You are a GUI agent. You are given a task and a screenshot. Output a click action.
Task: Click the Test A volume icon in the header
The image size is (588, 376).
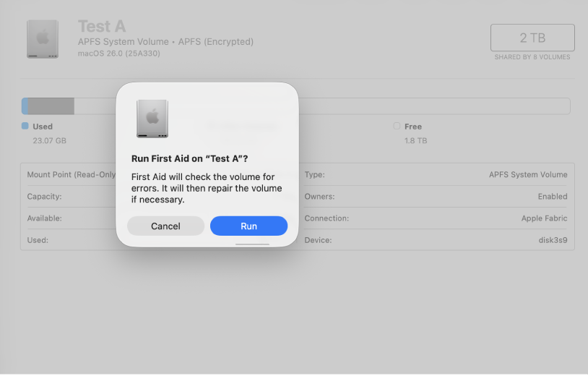pyautogui.click(x=43, y=39)
